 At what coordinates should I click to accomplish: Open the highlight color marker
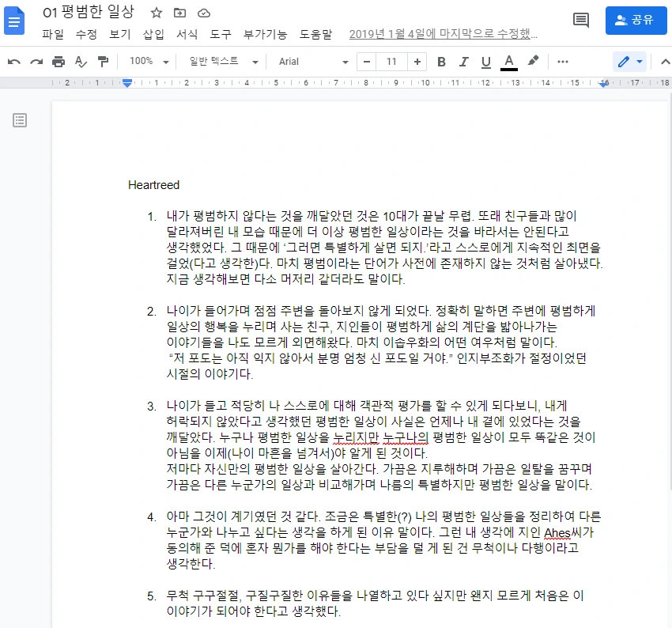533,62
